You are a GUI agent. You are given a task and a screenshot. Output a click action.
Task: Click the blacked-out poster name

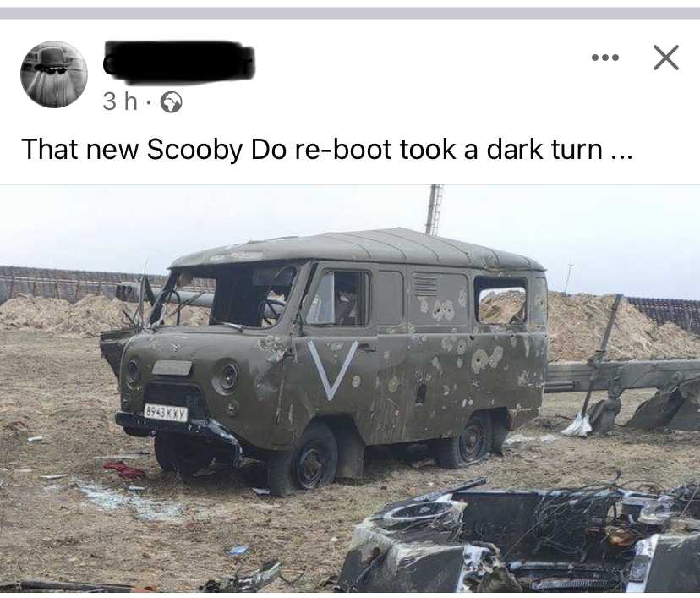(178, 62)
